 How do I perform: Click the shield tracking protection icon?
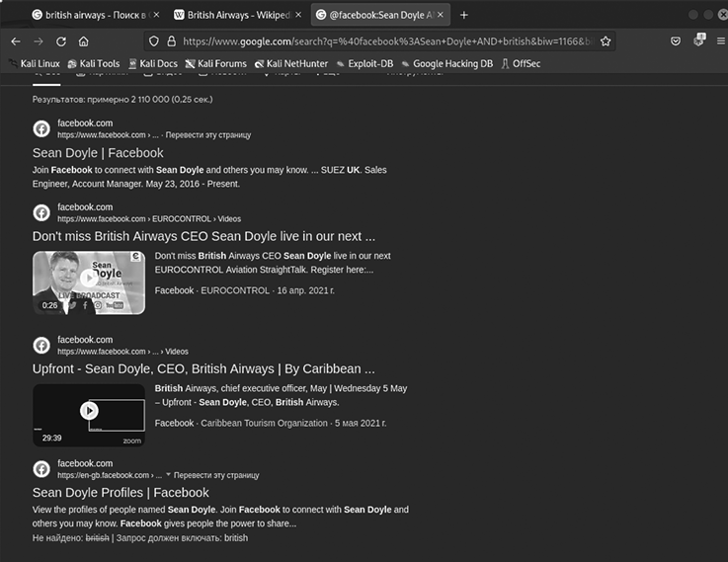click(x=152, y=41)
